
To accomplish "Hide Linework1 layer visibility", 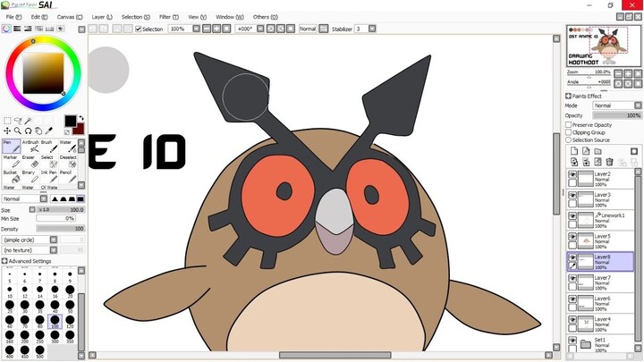I will tap(572, 216).
